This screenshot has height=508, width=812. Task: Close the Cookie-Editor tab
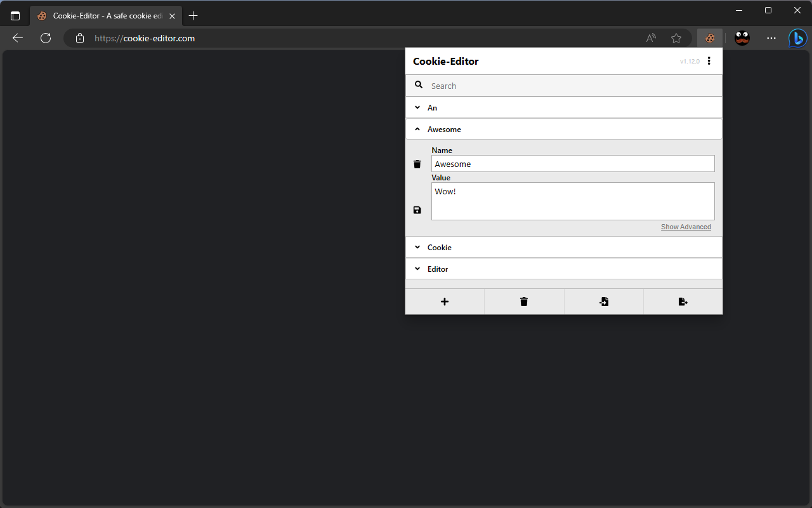[x=173, y=16]
